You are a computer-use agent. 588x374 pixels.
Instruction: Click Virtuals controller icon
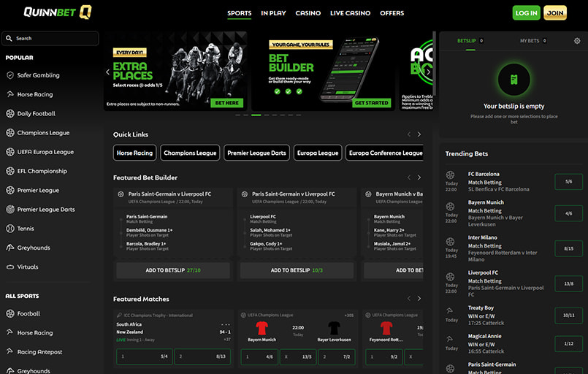click(x=10, y=267)
